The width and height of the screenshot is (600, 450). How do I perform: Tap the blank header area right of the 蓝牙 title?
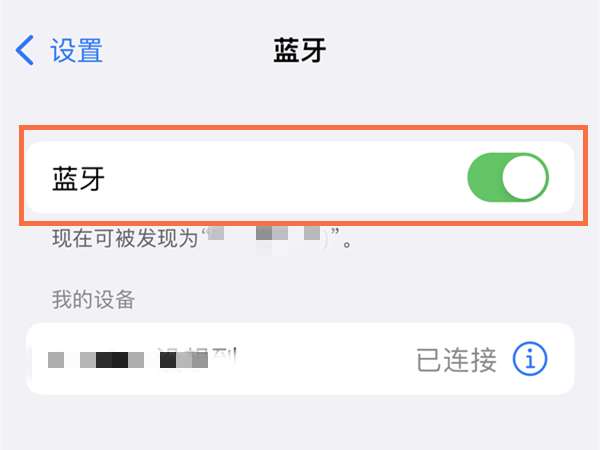click(459, 50)
